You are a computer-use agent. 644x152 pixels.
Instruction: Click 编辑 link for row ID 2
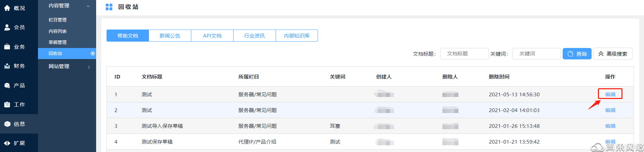click(610, 110)
